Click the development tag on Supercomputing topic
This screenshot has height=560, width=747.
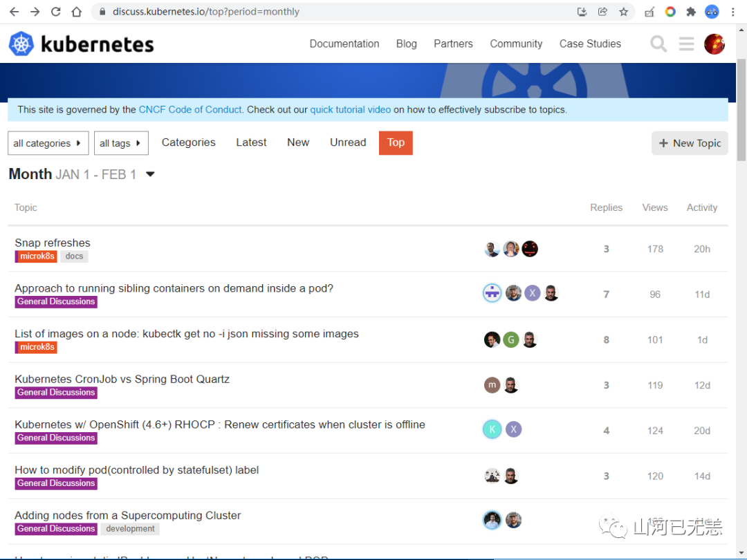coord(130,529)
